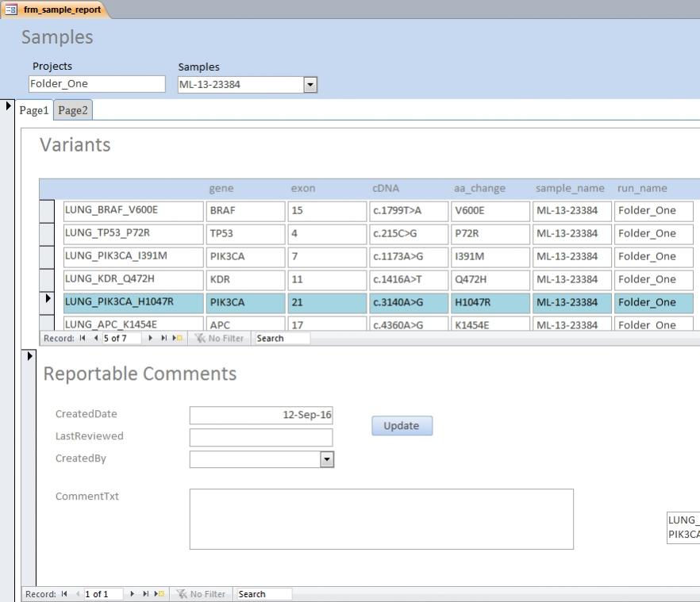
Task: Switch to Page2 tab
Action: [73, 110]
